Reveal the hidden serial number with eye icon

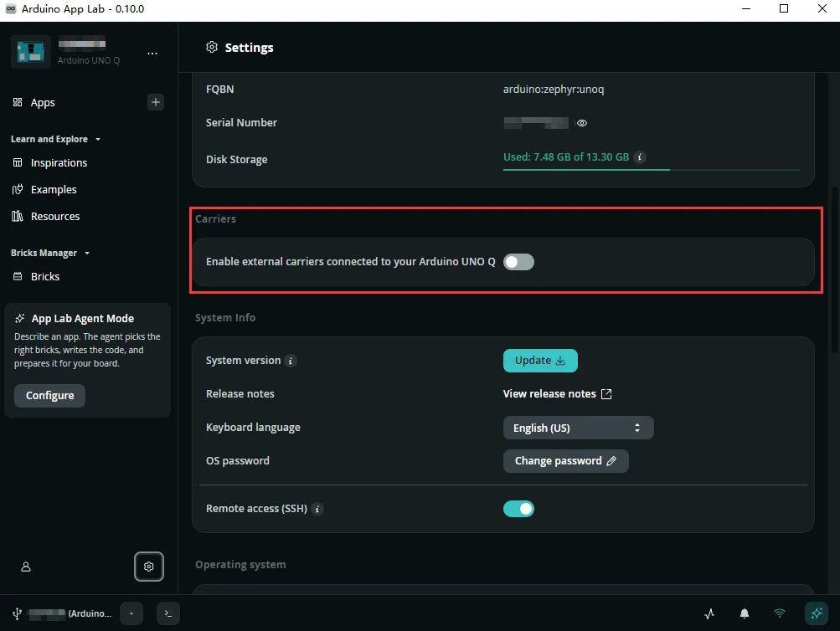tap(582, 123)
